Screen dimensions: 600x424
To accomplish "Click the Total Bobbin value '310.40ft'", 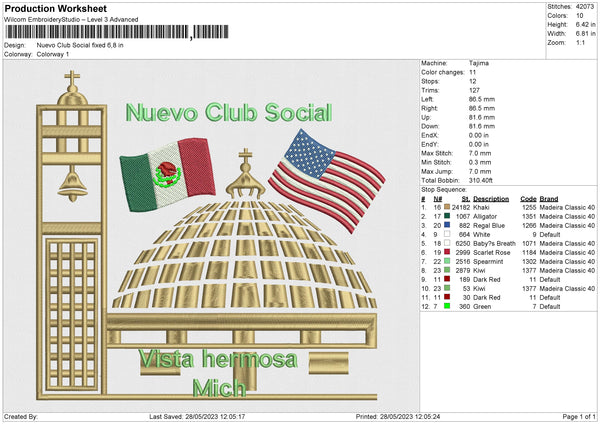I will [x=481, y=180].
